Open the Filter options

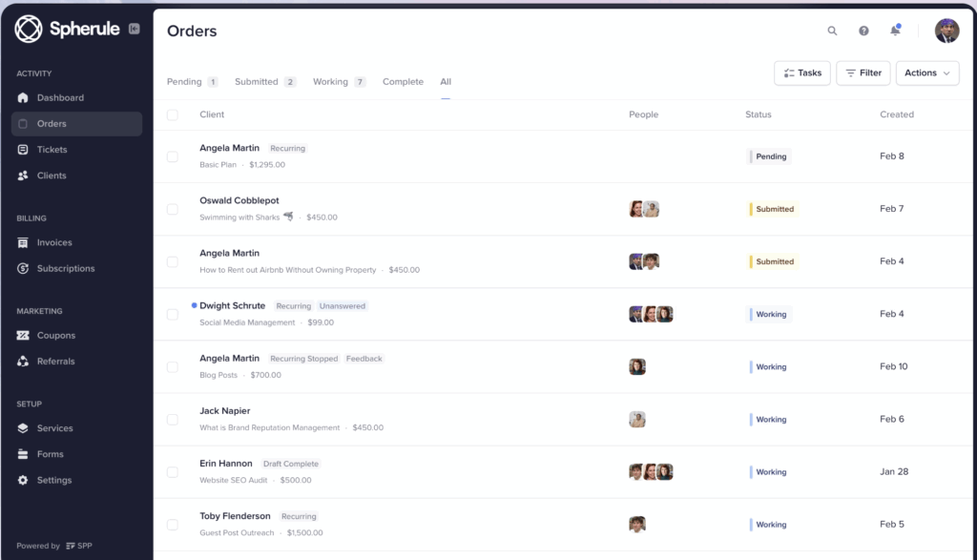(863, 73)
